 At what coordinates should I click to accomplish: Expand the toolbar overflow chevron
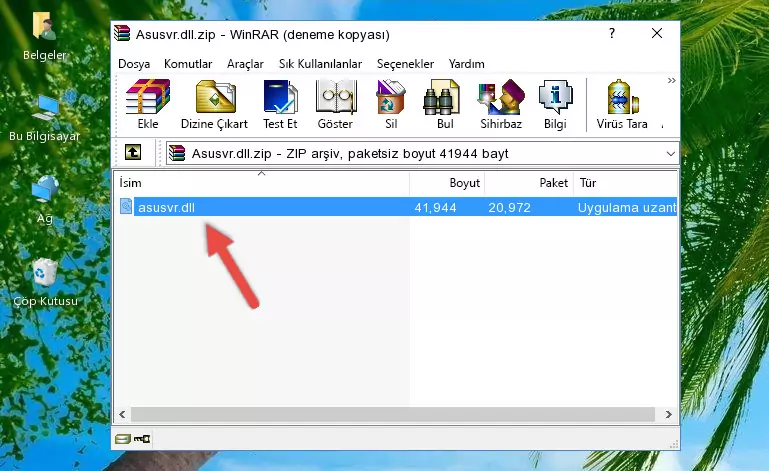tap(671, 80)
